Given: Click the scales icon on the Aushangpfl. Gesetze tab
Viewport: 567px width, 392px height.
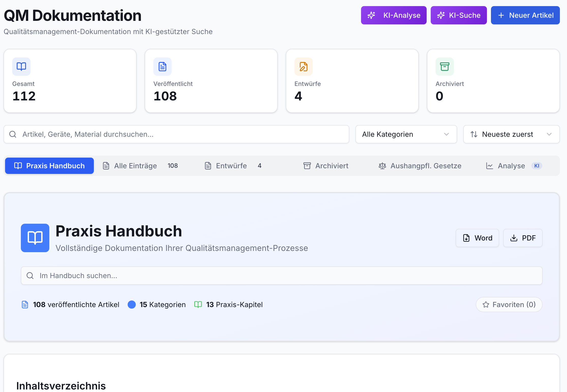Looking at the screenshot, I should 382,166.
